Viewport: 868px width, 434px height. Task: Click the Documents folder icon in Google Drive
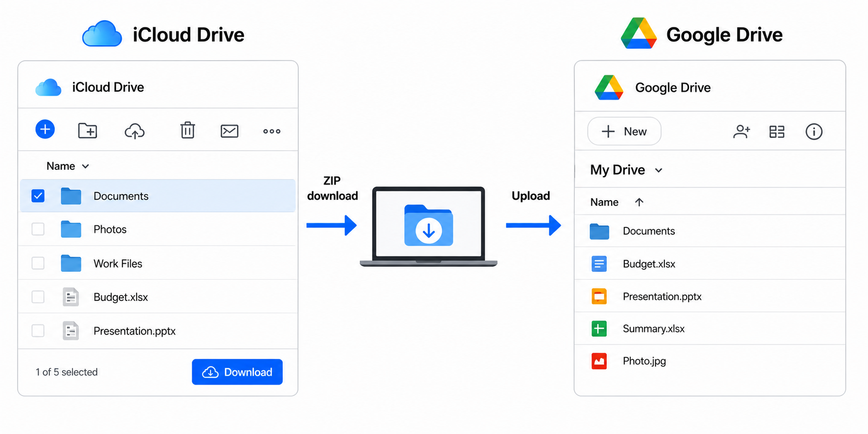(x=599, y=231)
